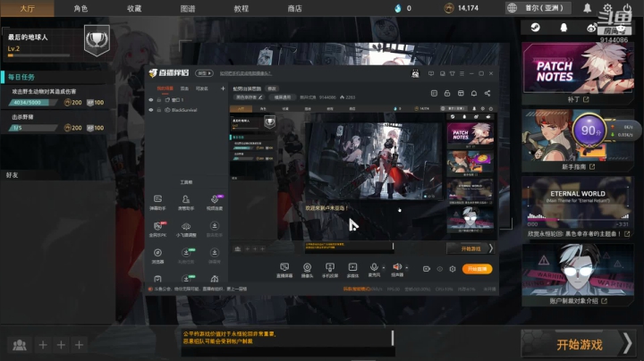644x361 pixels.
Task: Select the 大厅 lobby tab
Action: pyautogui.click(x=27, y=8)
